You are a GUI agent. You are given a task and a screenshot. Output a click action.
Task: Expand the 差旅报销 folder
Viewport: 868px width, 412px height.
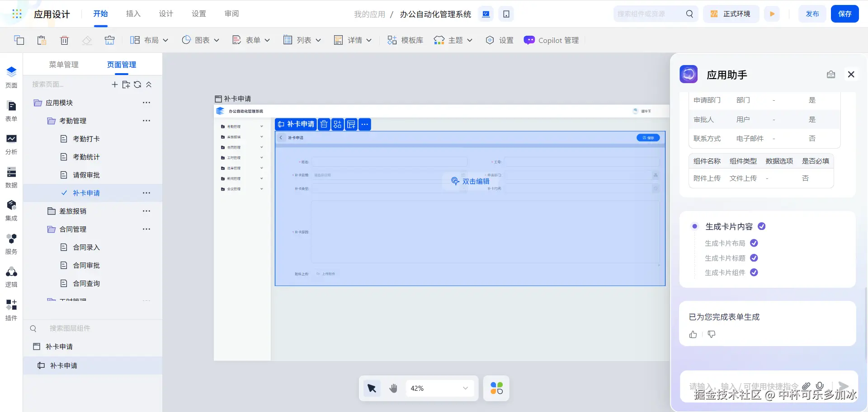pos(52,211)
